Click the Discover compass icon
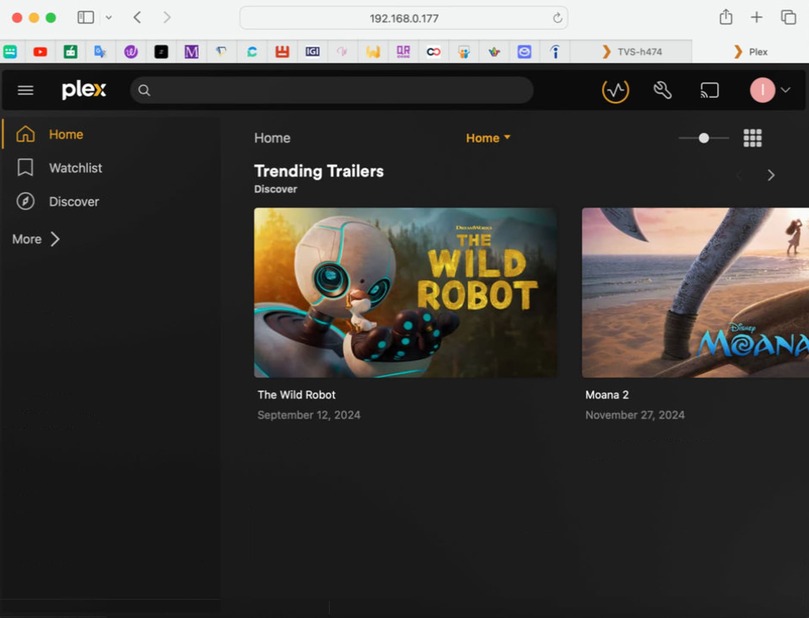 [x=25, y=201]
